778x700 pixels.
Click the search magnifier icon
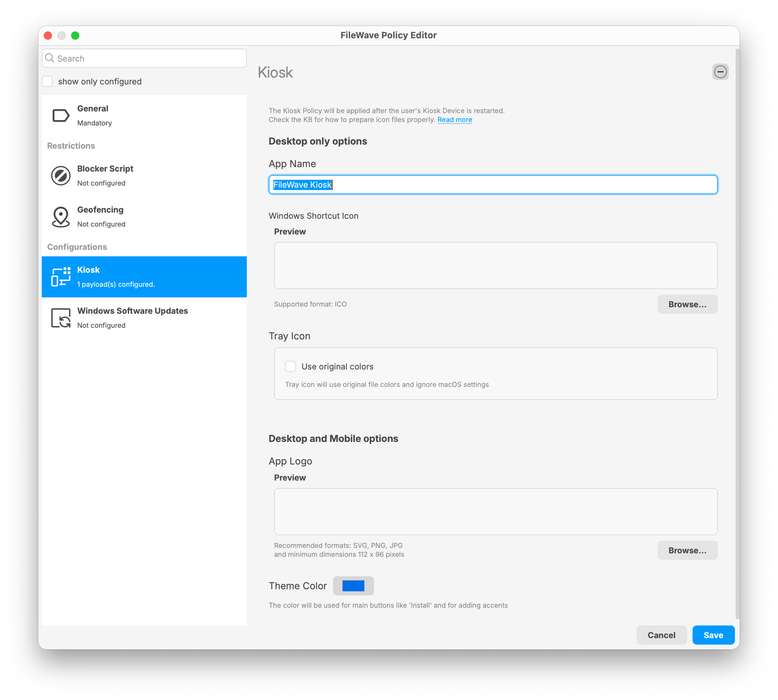[x=50, y=58]
